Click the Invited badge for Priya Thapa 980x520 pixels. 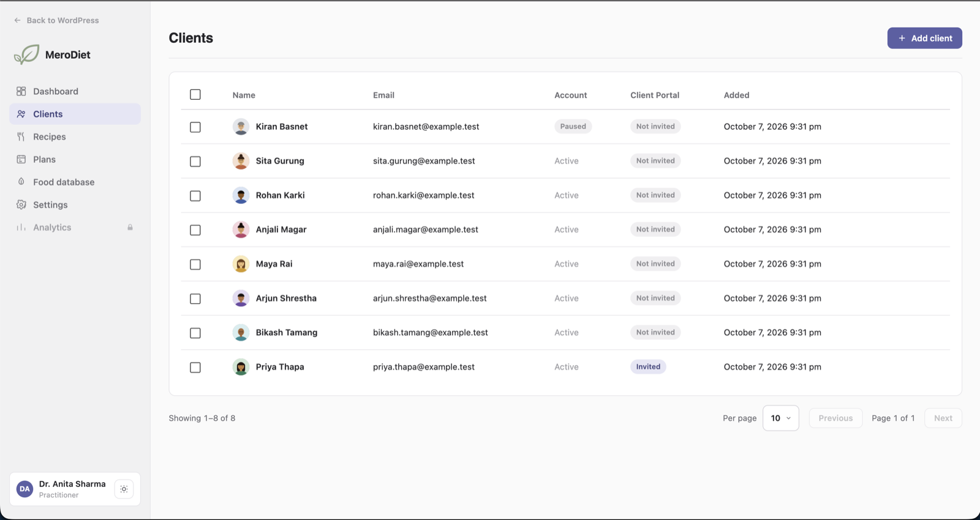pyautogui.click(x=648, y=367)
